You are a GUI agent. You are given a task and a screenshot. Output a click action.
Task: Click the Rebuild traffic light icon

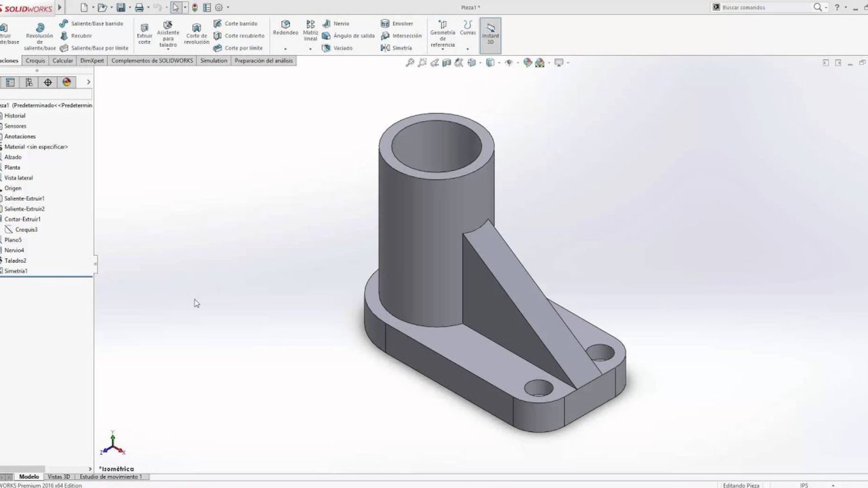[195, 8]
